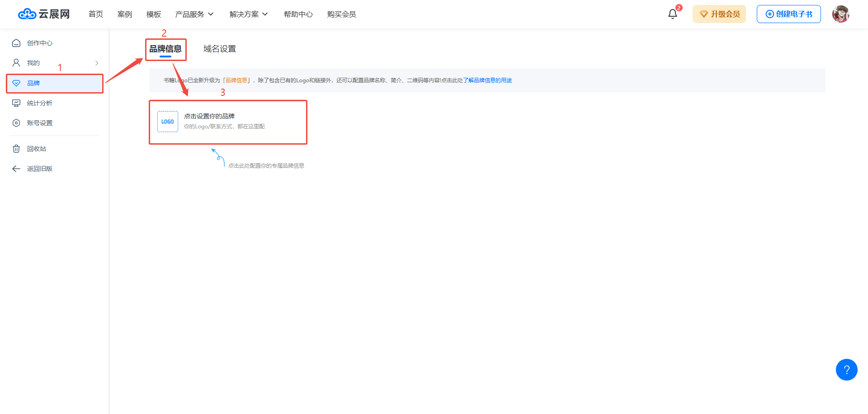Expand the 解决方案 dropdown menu

click(x=249, y=14)
